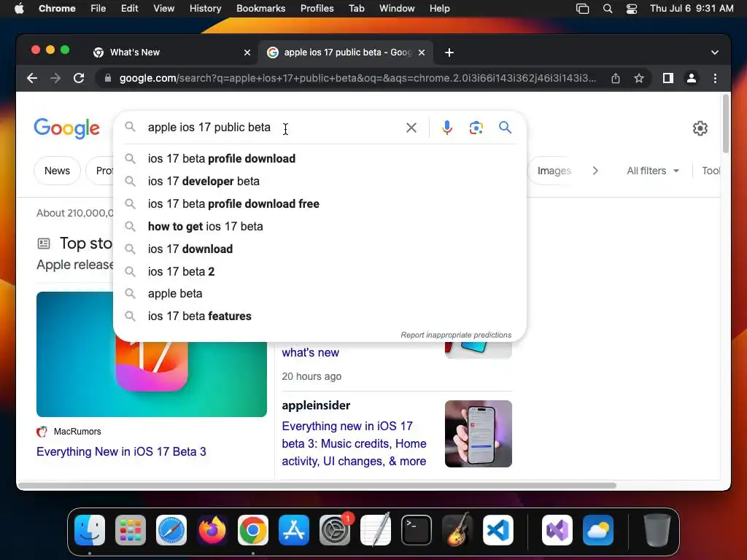Open the Bookmarks menu
The width and height of the screenshot is (747, 560).
pos(261,9)
